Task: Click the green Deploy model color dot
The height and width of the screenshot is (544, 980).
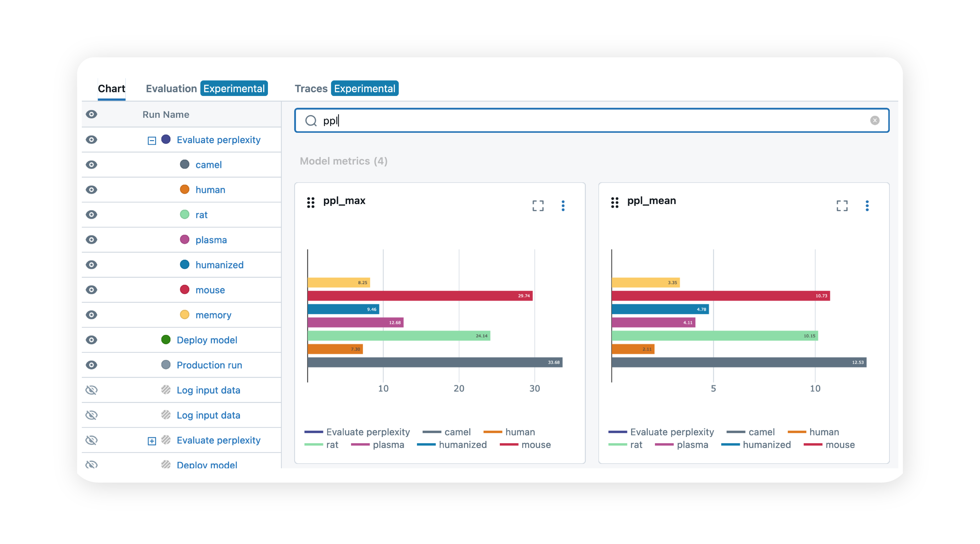Action: tap(166, 339)
